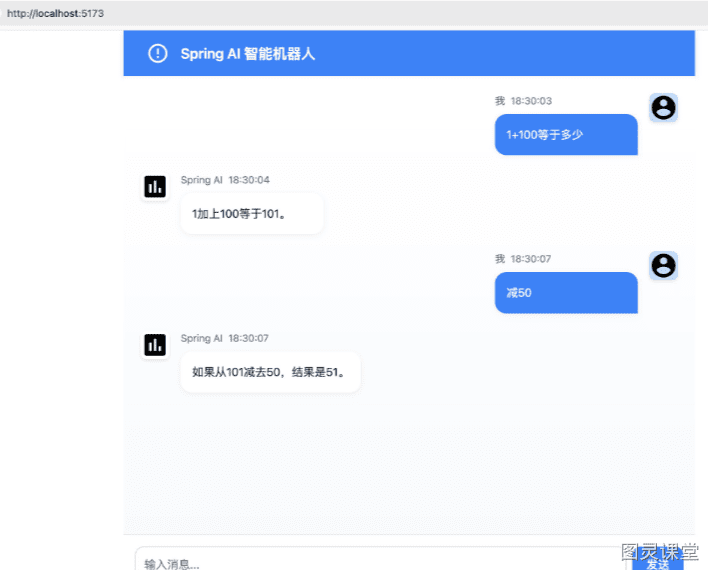Click the Spring AI bot avatar at 18:30:07
This screenshot has height=570, width=708.
(x=155, y=345)
